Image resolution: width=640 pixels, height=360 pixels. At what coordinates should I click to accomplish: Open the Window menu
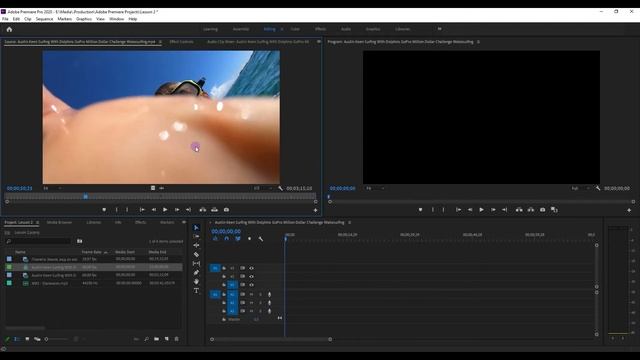116,19
